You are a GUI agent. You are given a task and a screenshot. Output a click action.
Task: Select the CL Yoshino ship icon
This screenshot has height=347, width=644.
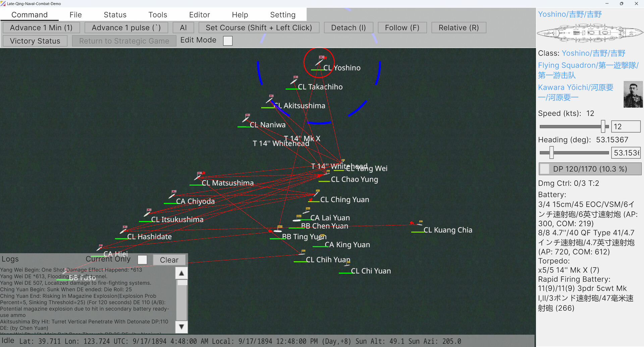point(319,62)
